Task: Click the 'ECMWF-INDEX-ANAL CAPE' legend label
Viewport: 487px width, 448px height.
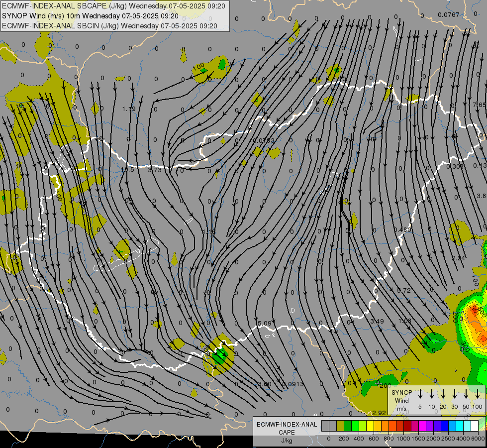Action: [287, 428]
